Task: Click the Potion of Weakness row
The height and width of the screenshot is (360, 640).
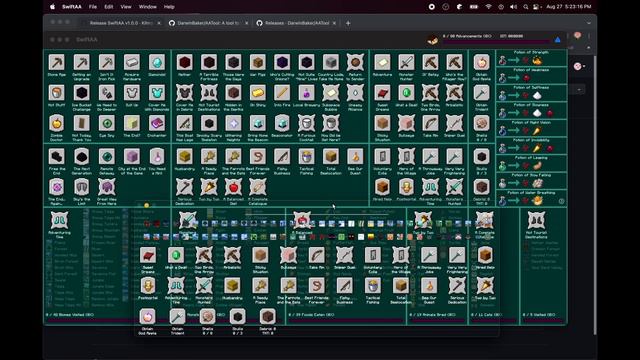Action: 531,76
